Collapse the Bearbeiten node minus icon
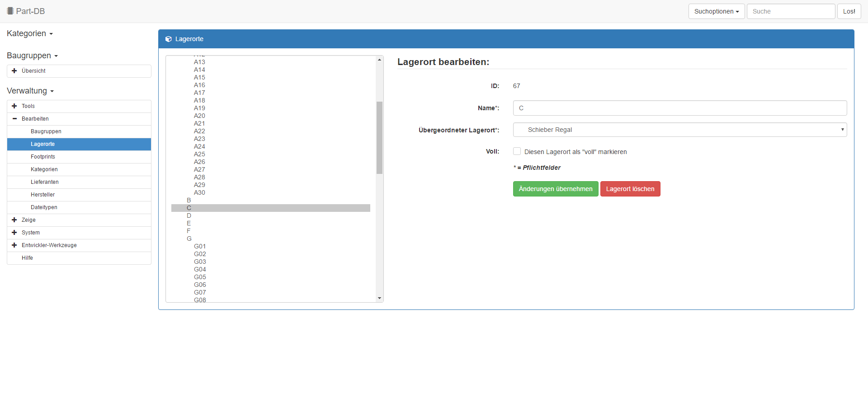868x407 pixels. point(14,119)
